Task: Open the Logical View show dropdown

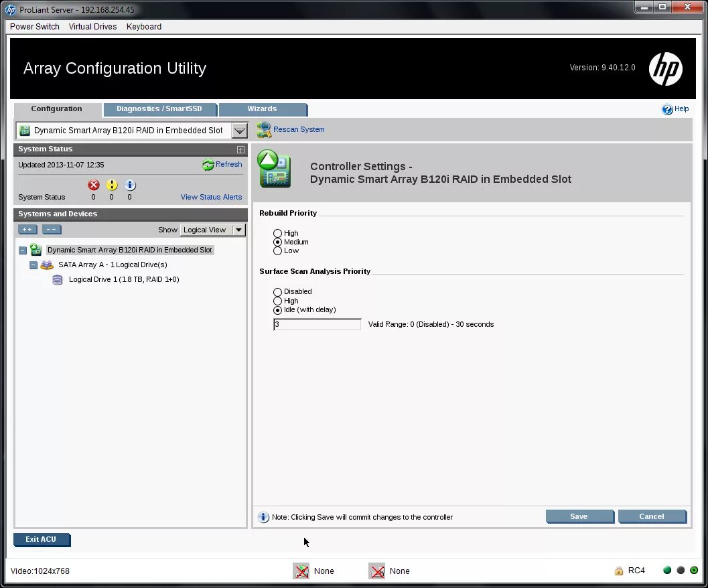Action: [x=239, y=230]
